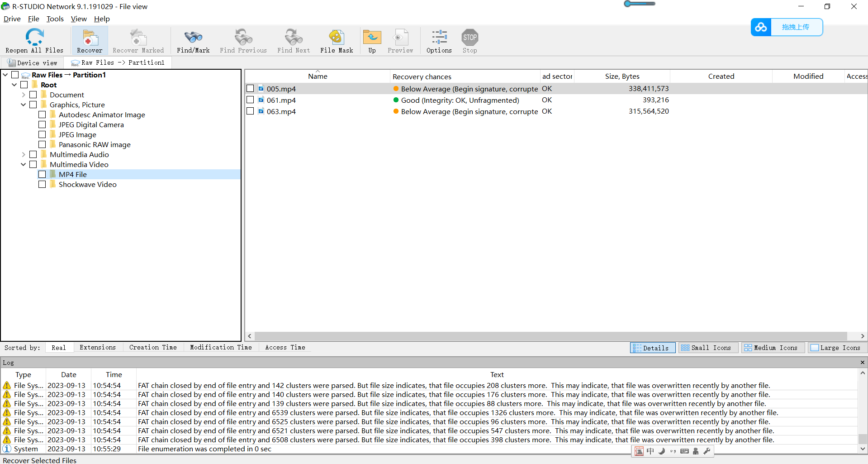Sort the tree by Access Time
This screenshot has width=868, height=464.
tap(285, 347)
